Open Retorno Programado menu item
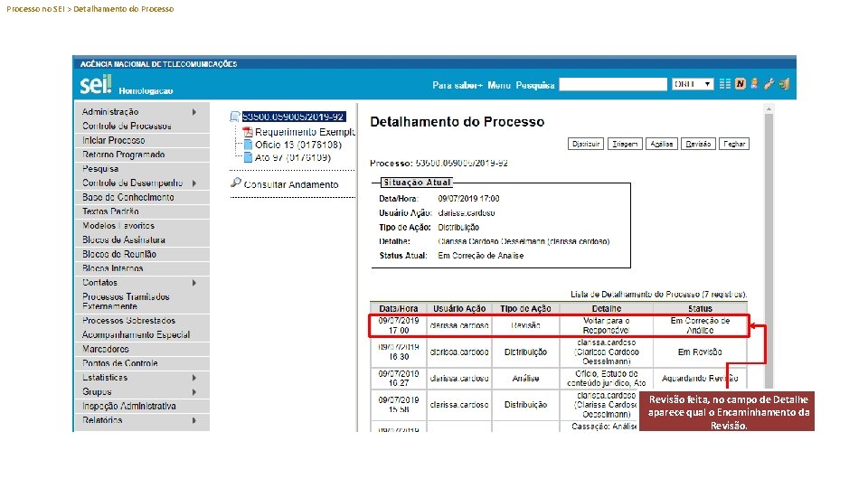 click(x=124, y=155)
